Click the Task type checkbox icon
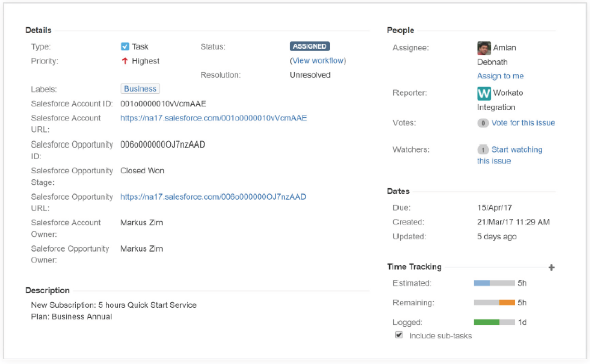 pyautogui.click(x=125, y=47)
